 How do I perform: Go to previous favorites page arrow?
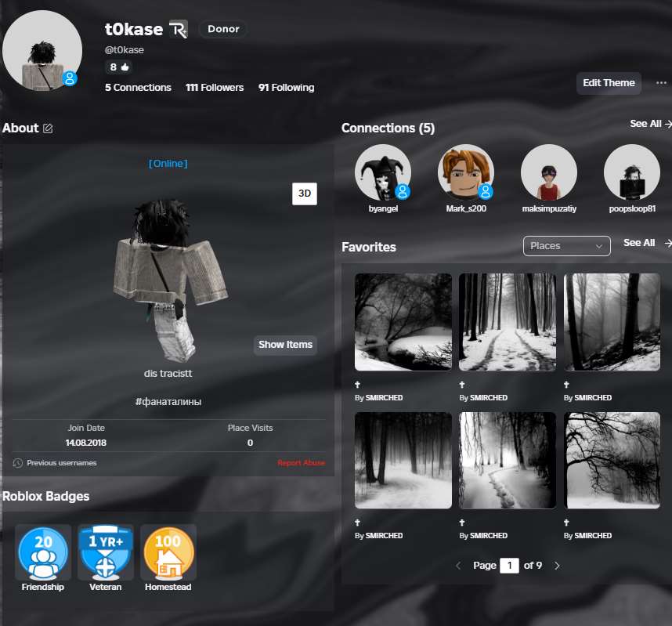[458, 566]
